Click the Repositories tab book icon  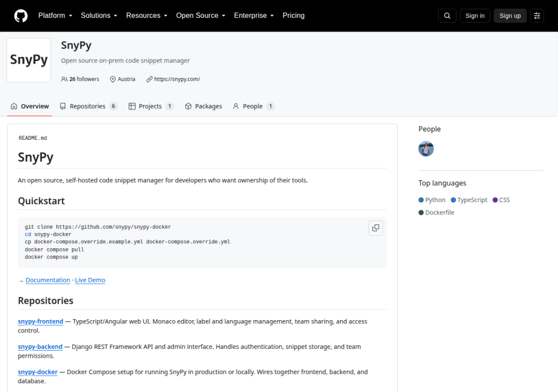[63, 106]
